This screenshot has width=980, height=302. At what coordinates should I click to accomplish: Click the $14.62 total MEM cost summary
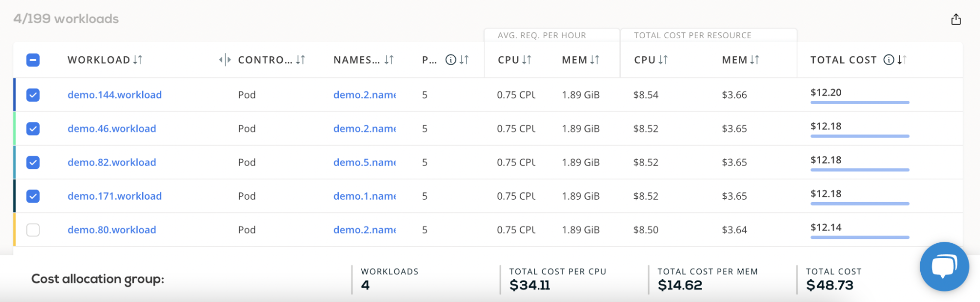(679, 285)
